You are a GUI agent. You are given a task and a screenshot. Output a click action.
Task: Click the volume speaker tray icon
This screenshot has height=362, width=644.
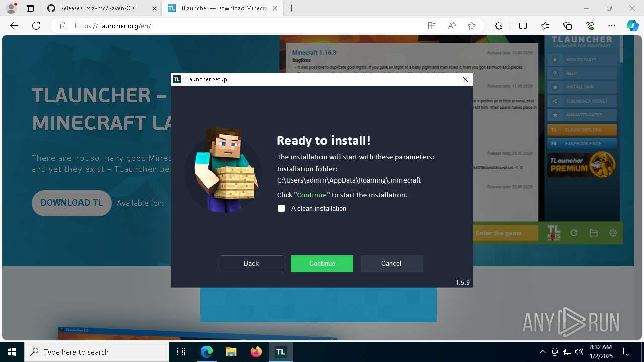point(579,352)
